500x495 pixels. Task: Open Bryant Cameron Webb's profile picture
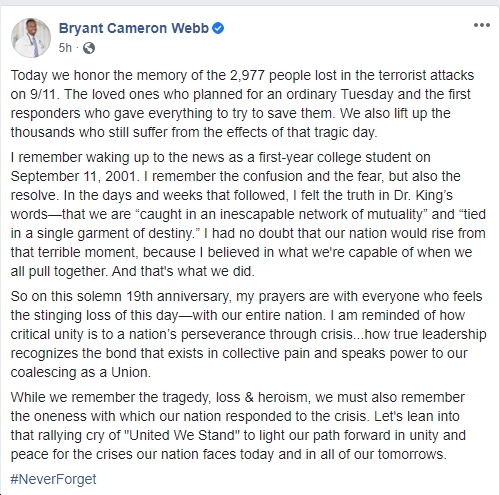click(x=31, y=38)
